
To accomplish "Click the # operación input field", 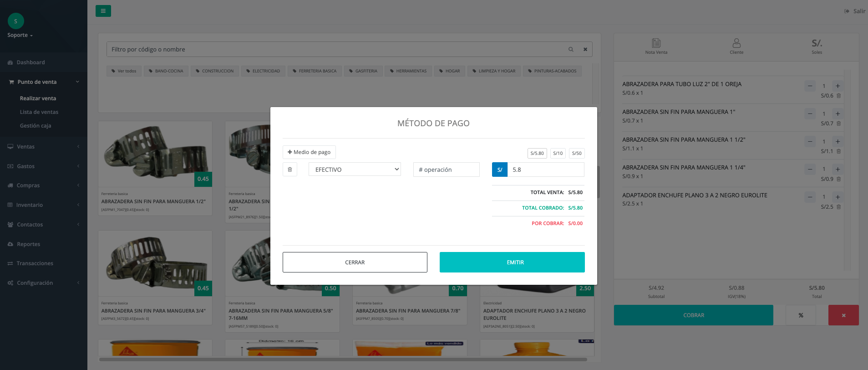I will coord(446,170).
